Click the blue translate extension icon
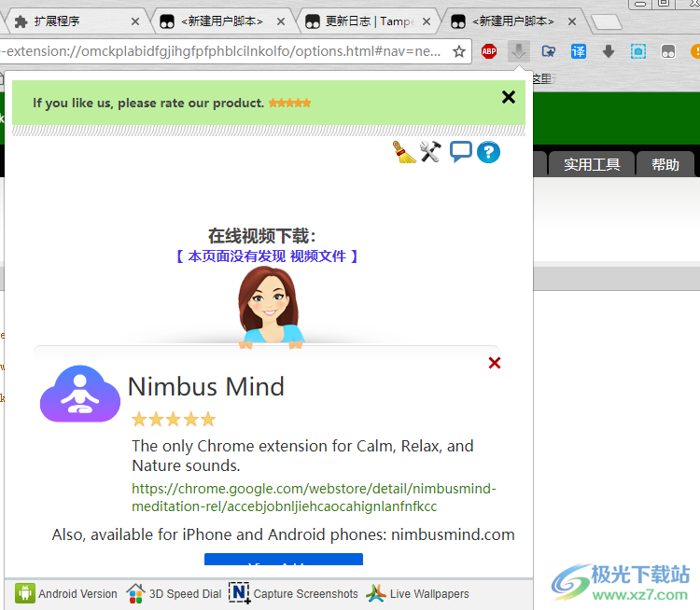 [579, 52]
